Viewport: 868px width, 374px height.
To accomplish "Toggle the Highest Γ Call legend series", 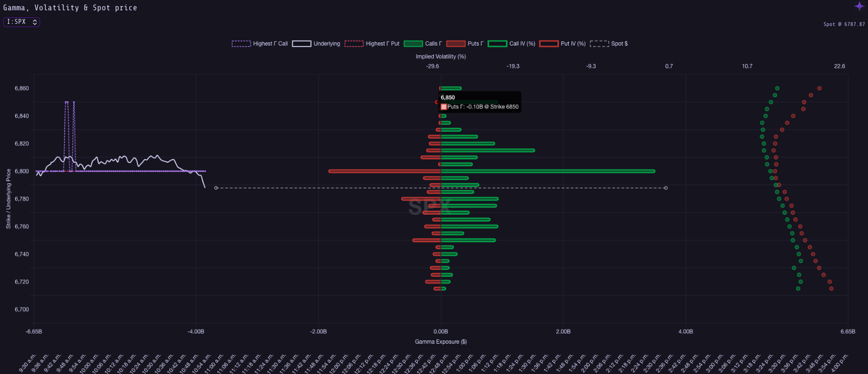I will coord(260,44).
